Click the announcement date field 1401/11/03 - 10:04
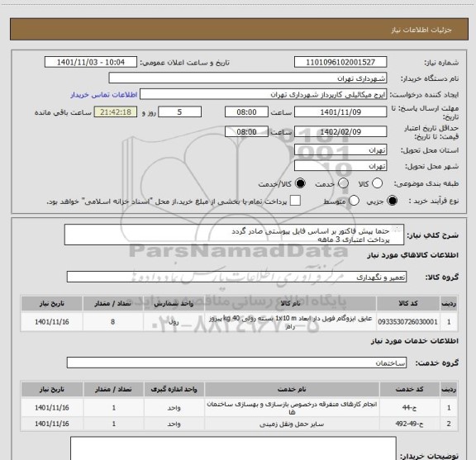Image resolution: width=476 pixels, height=460 pixels. (x=91, y=62)
